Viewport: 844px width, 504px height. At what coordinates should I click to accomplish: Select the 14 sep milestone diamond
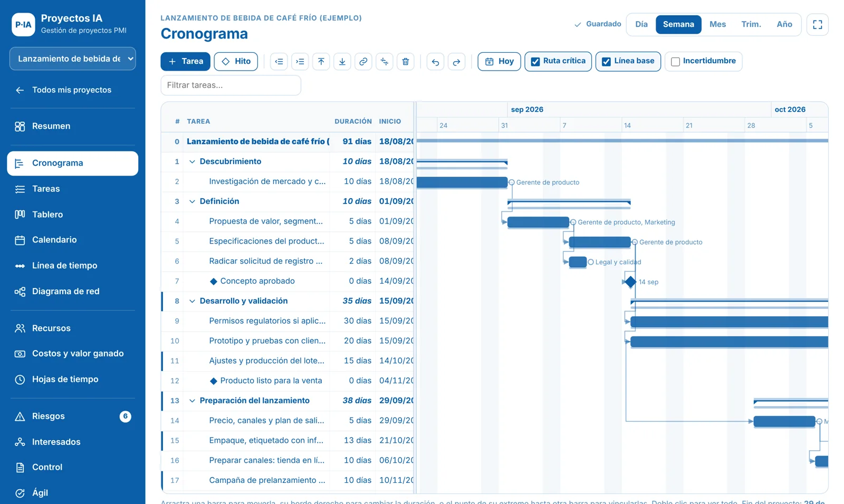click(630, 282)
